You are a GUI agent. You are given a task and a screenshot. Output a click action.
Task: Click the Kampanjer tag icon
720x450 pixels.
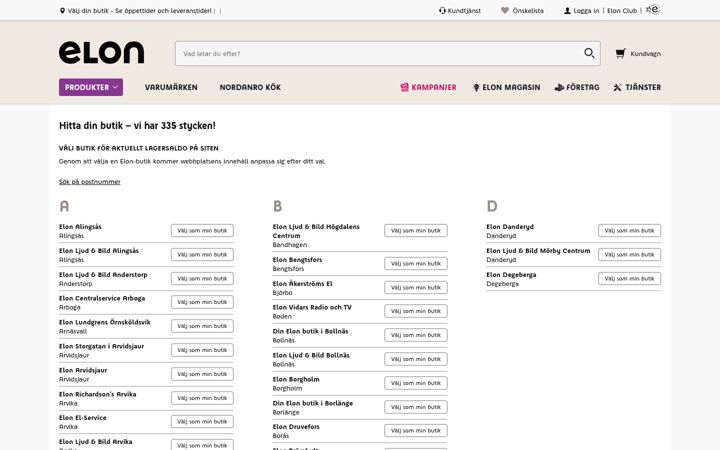tap(405, 87)
